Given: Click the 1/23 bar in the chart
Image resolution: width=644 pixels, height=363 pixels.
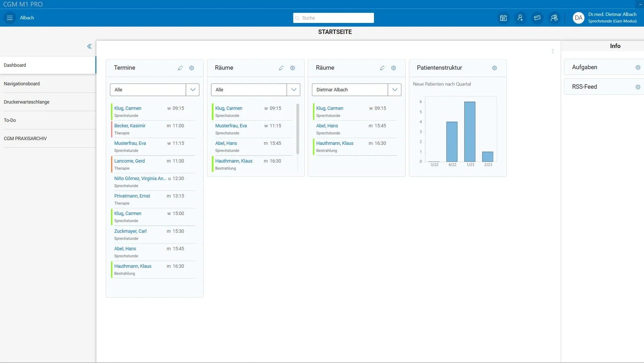Looking at the screenshot, I should 470,132.
